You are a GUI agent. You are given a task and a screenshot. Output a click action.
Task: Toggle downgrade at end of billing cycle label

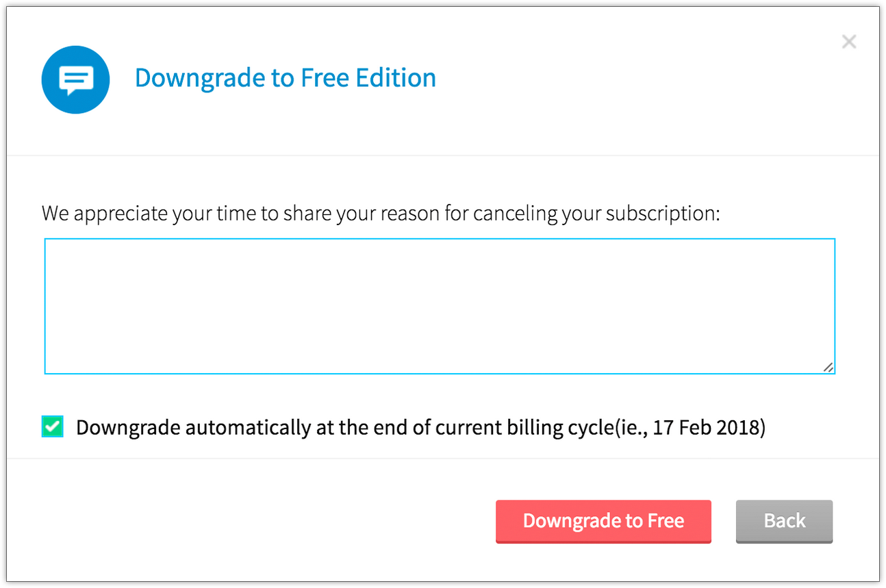tap(420, 428)
